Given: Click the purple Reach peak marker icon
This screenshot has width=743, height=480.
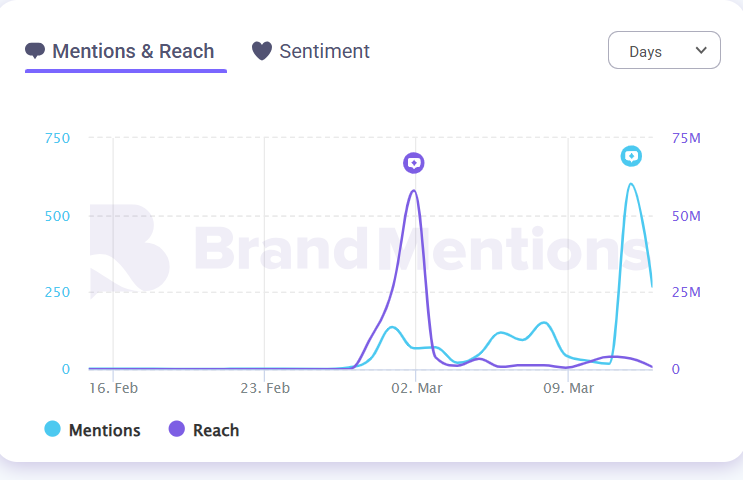Looking at the screenshot, I should [414, 163].
